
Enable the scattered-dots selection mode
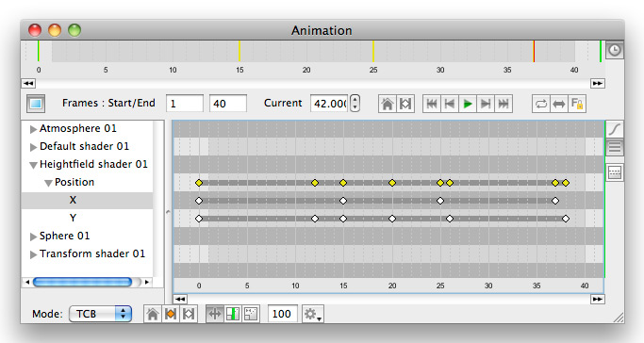(x=251, y=314)
